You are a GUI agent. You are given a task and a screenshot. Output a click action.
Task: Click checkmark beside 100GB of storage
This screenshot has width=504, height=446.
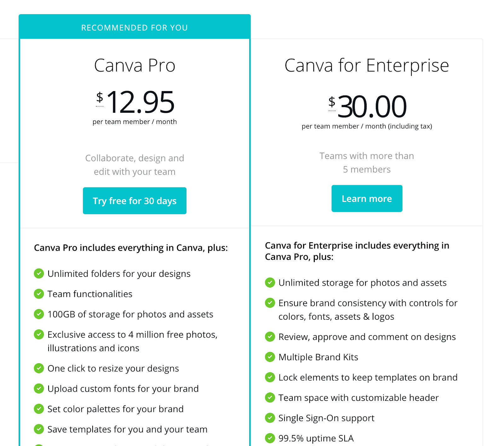pyautogui.click(x=39, y=314)
